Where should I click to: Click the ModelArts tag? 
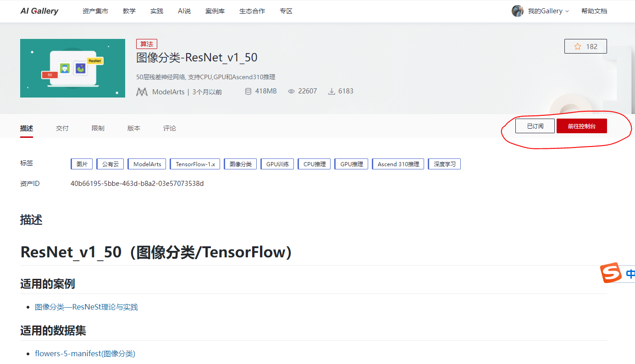tap(147, 164)
